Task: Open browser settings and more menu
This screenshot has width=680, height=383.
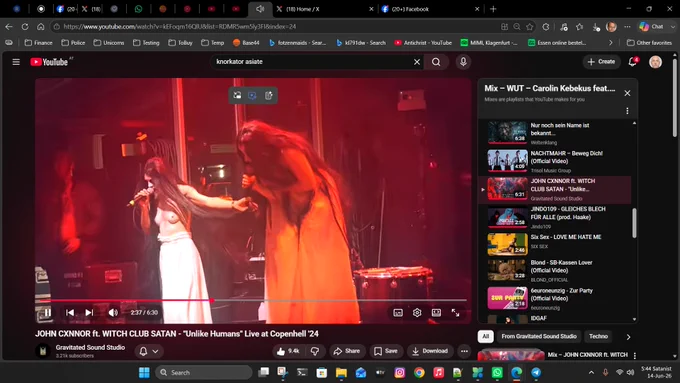Action: tap(627, 26)
